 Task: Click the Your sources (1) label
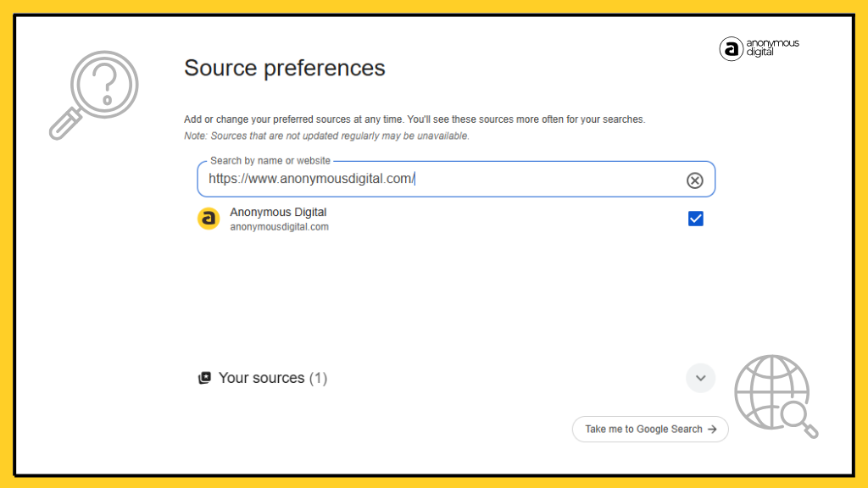tap(261, 378)
